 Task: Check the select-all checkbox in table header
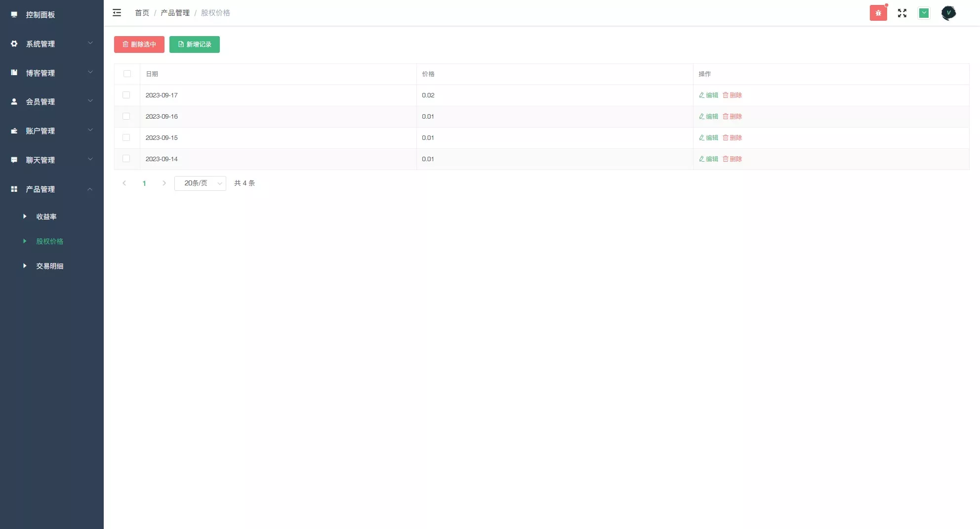[127, 74]
